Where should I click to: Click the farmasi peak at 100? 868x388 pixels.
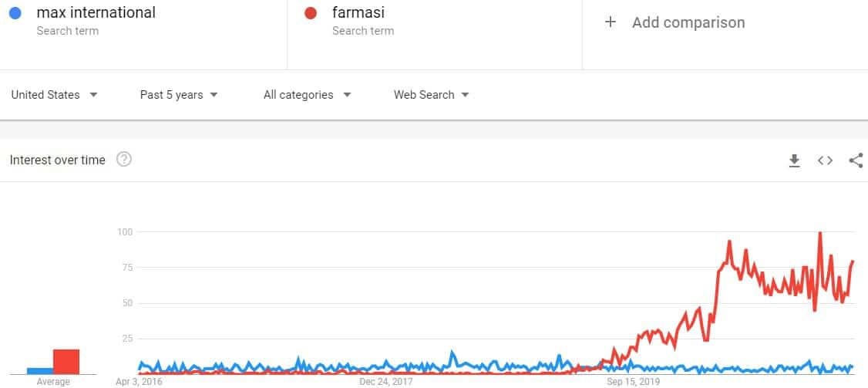point(820,234)
